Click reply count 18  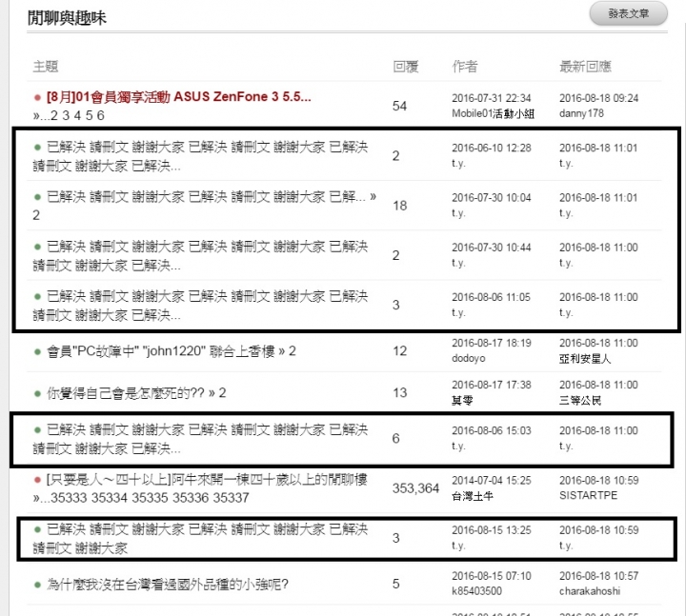pyautogui.click(x=399, y=206)
